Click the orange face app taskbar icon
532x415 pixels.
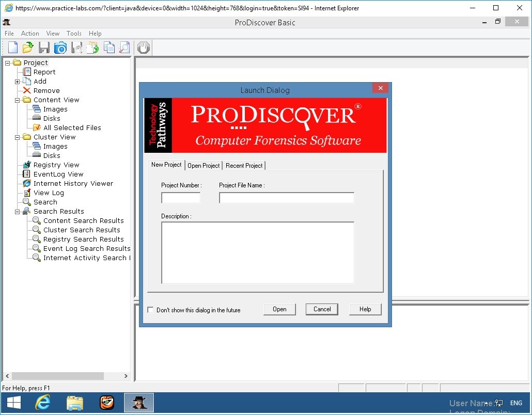(107, 403)
